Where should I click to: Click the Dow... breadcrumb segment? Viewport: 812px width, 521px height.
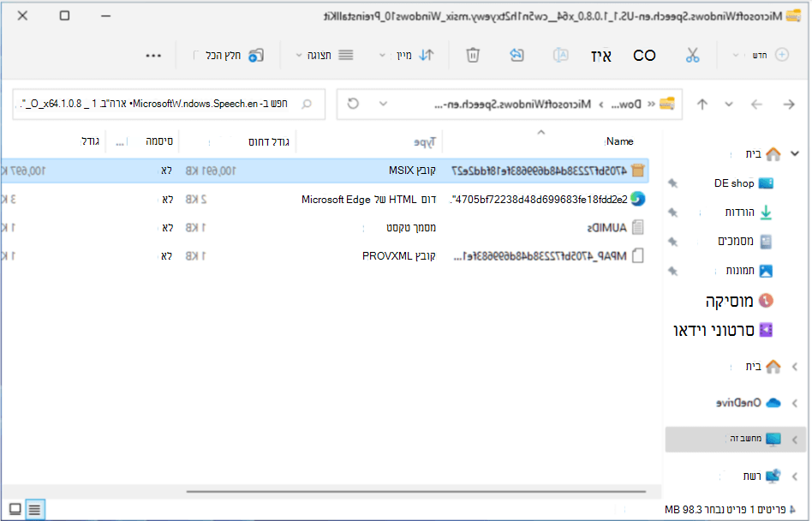(627, 104)
